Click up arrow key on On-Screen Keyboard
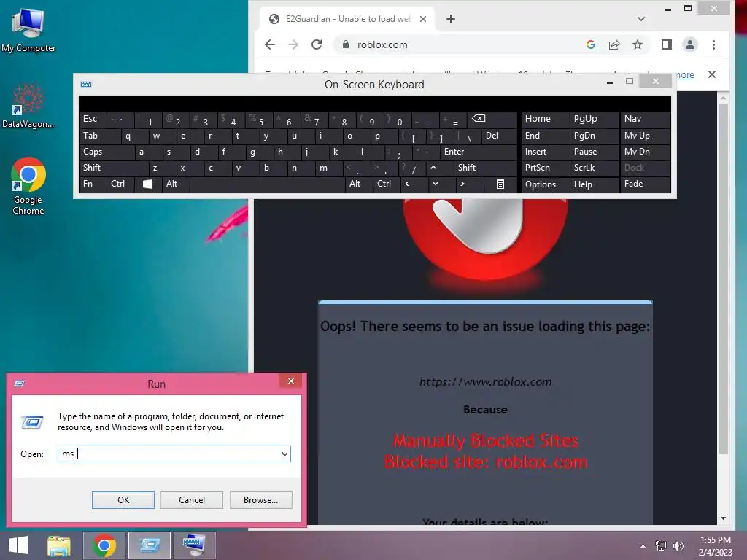The width and height of the screenshot is (747, 560). pos(433,168)
